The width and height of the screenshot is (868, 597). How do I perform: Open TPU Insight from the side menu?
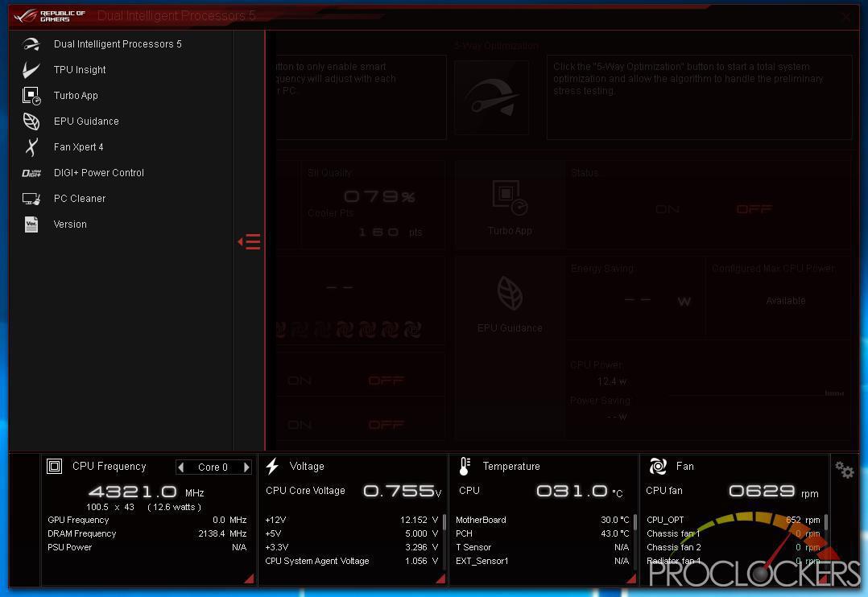click(80, 70)
